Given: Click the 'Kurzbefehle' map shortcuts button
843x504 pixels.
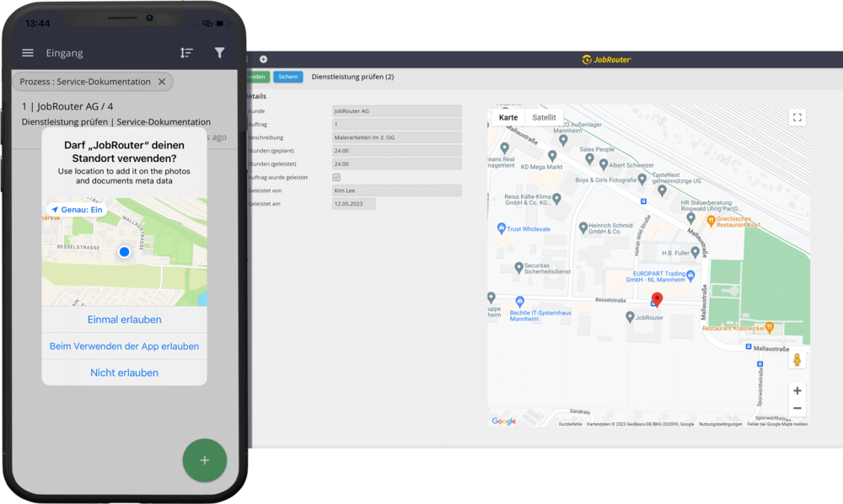Looking at the screenshot, I should tap(571, 424).
